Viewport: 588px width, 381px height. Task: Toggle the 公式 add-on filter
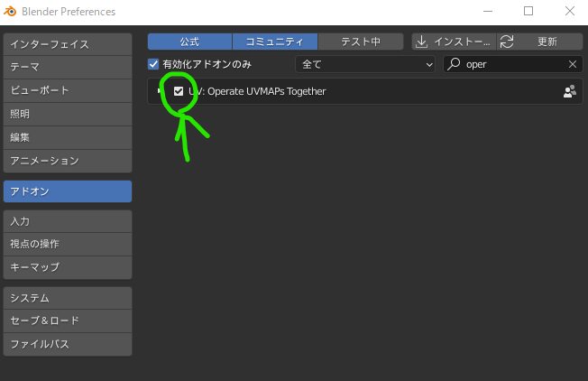point(189,42)
